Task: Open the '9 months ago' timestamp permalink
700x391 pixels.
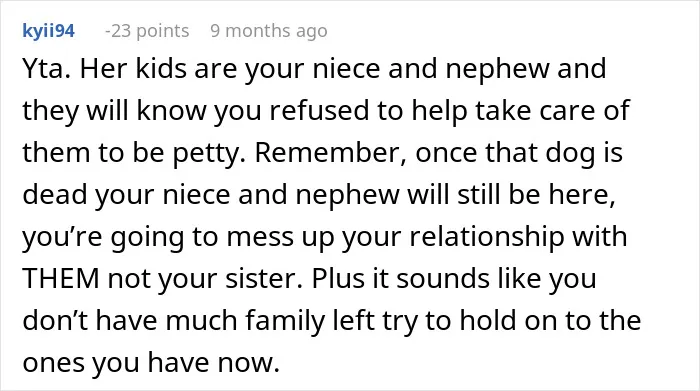Action: [269, 31]
